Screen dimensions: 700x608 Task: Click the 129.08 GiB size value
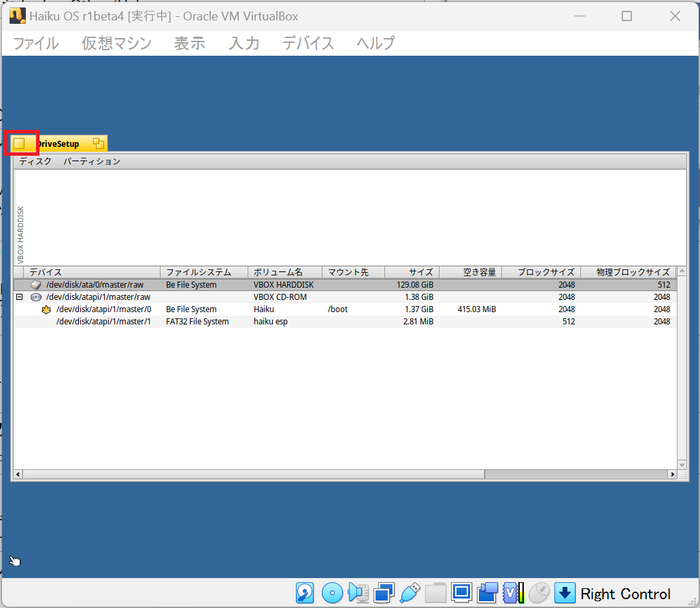(415, 285)
